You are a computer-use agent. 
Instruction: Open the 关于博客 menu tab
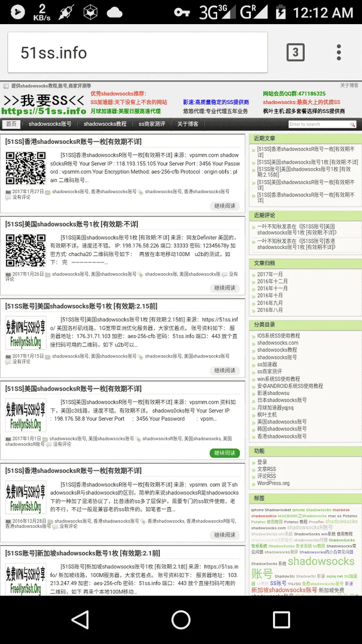coord(188,124)
